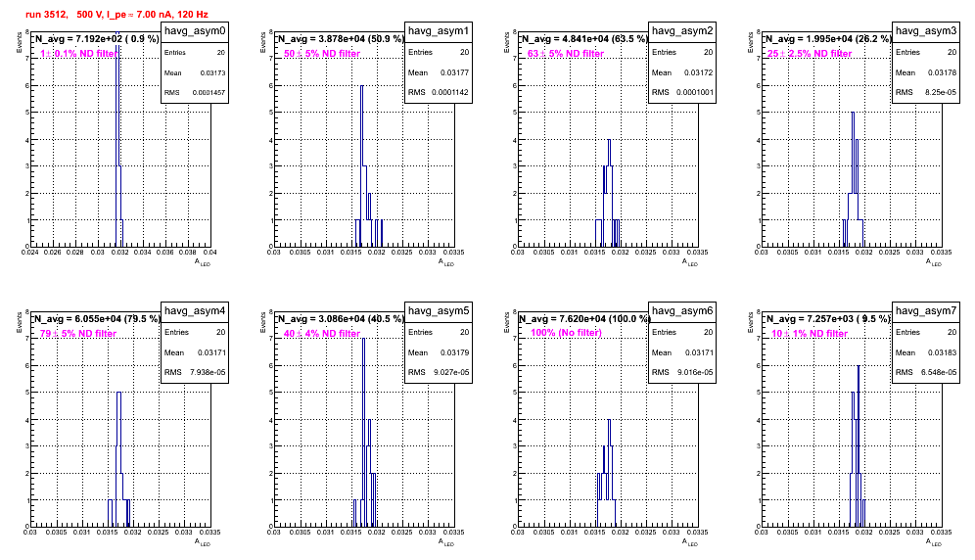The width and height of the screenshot is (975, 560).
Task: Click RMS 9.027e-05 in havg_asym5 stats
Action: [x=439, y=373]
